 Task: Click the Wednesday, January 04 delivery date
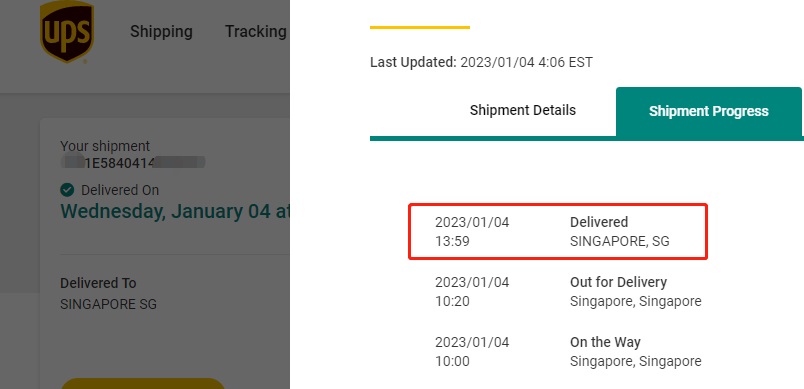[175, 211]
